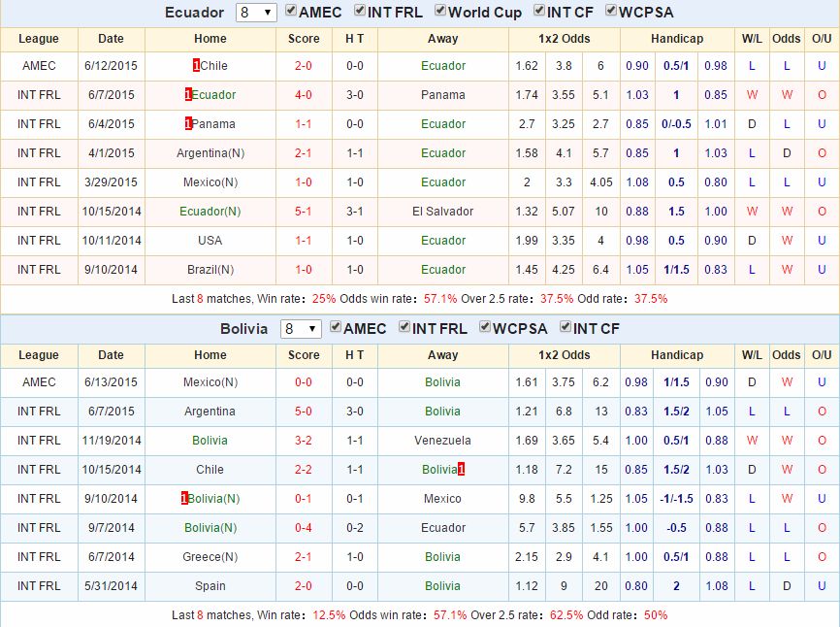The width and height of the screenshot is (840, 627).
Task: Click red card icon next to Chile
Action: point(196,65)
